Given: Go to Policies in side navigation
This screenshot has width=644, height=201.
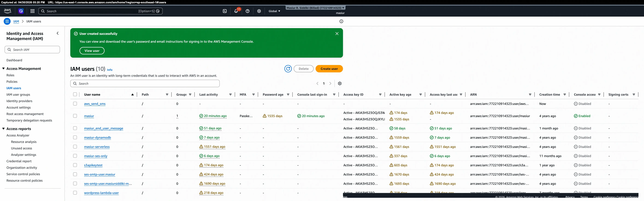Looking at the screenshot, I should point(12,82).
